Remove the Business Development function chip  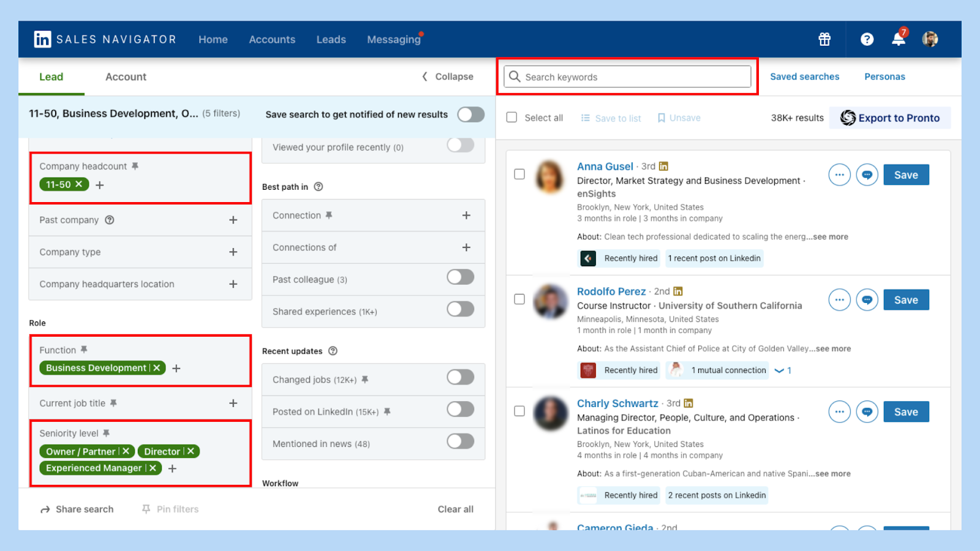[x=157, y=368]
